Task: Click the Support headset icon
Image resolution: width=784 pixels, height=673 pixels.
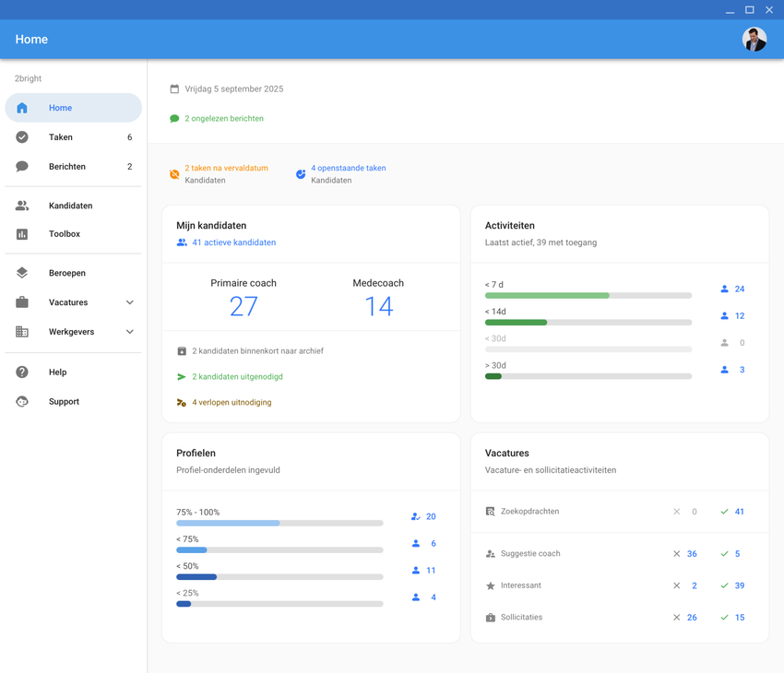Action: 22,402
